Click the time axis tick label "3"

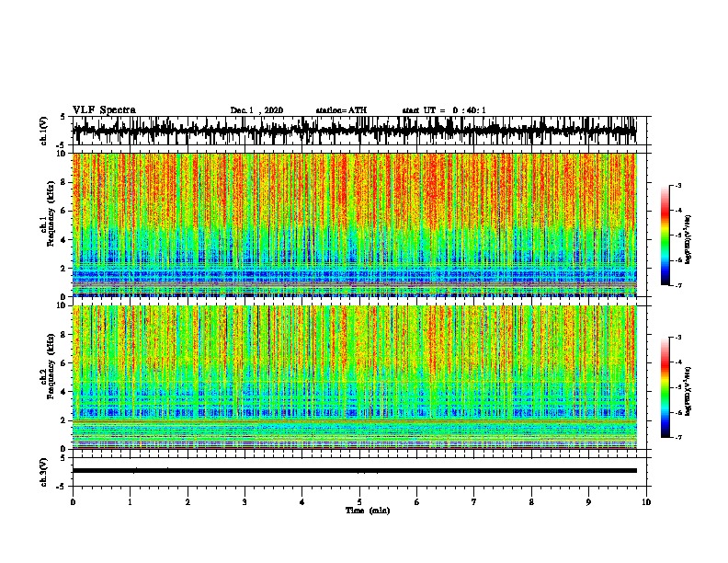(x=245, y=502)
